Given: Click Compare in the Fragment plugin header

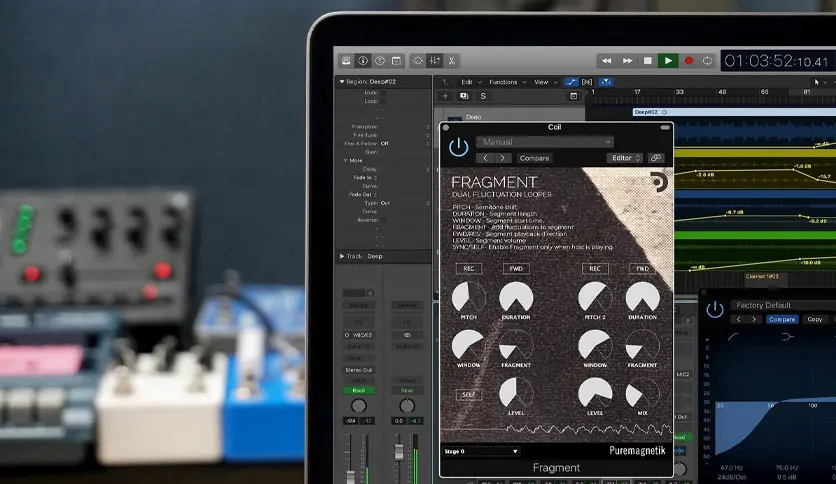Looking at the screenshot, I should [x=534, y=158].
